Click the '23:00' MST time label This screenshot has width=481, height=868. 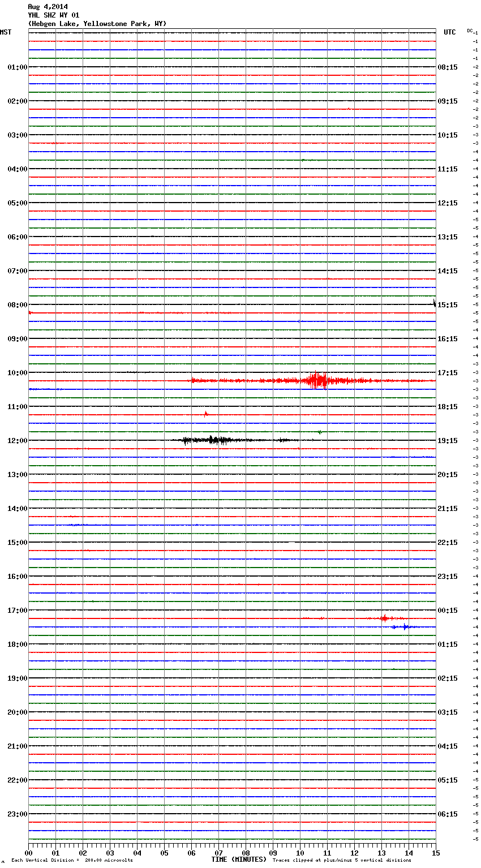[18, 814]
